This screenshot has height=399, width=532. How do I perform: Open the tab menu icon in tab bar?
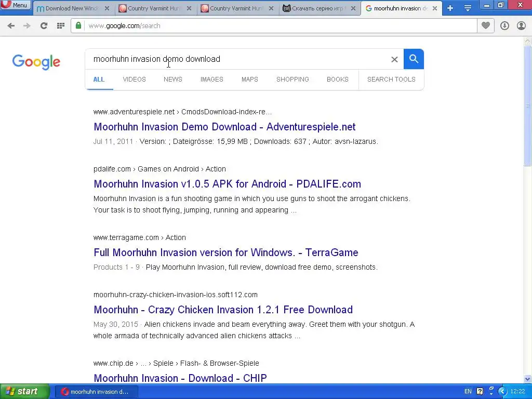pyautogui.click(x=468, y=8)
